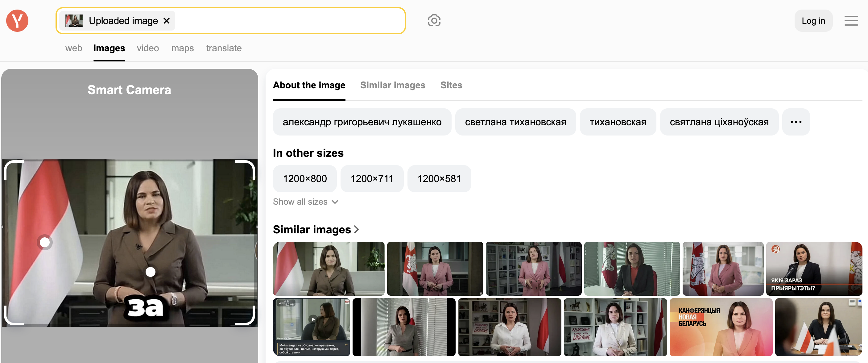
Task: Select the Video tab
Action: (147, 48)
